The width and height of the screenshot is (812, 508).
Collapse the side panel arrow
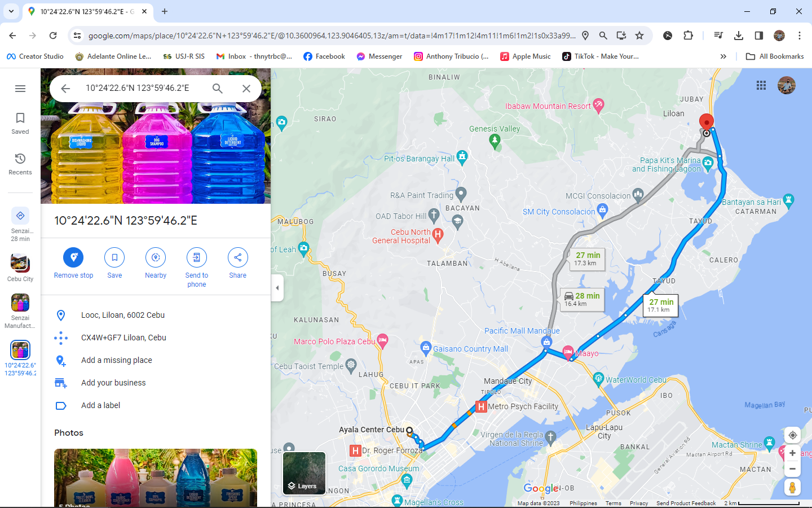click(277, 288)
